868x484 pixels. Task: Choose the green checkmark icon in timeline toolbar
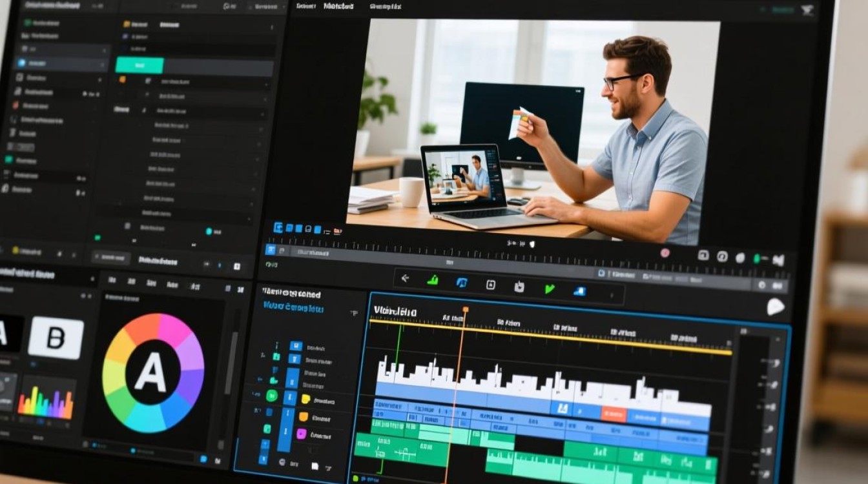[x=549, y=288]
